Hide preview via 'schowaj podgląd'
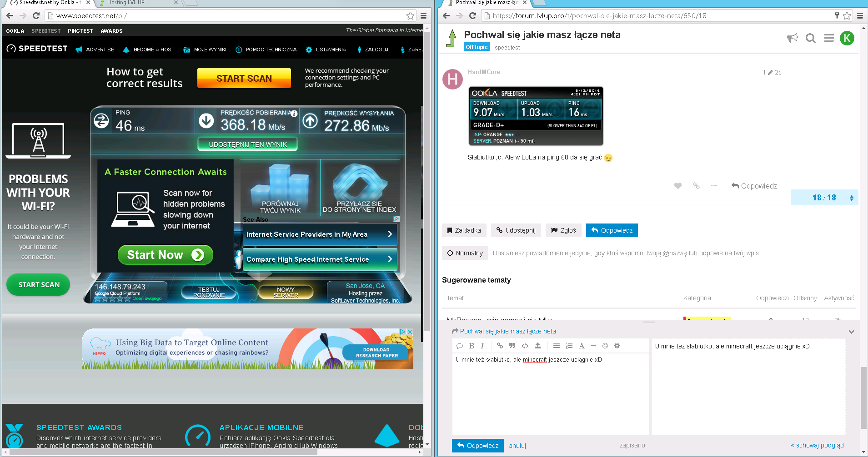The image size is (868, 457). 817,445
